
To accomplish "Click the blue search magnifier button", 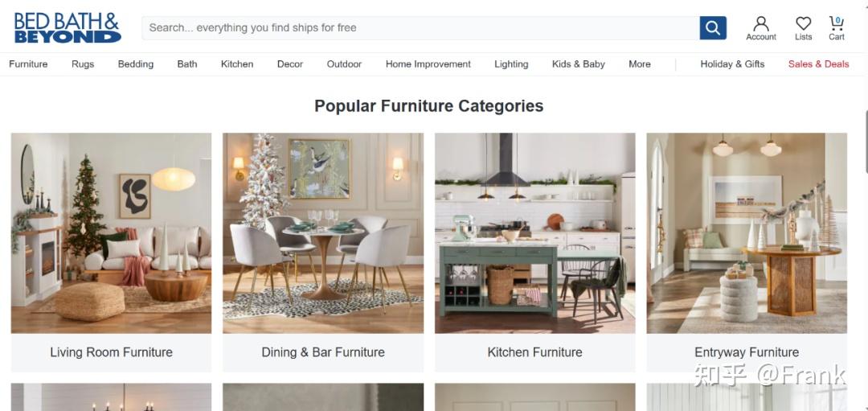I will tap(712, 27).
